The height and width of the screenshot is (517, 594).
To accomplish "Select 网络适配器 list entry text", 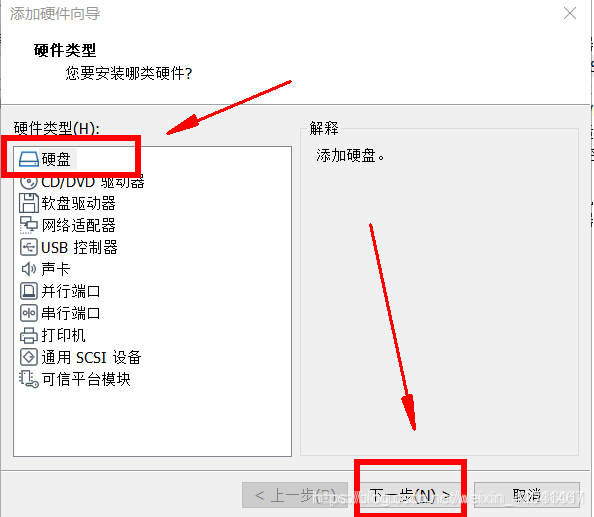I will pyautogui.click(x=78, y=225).
